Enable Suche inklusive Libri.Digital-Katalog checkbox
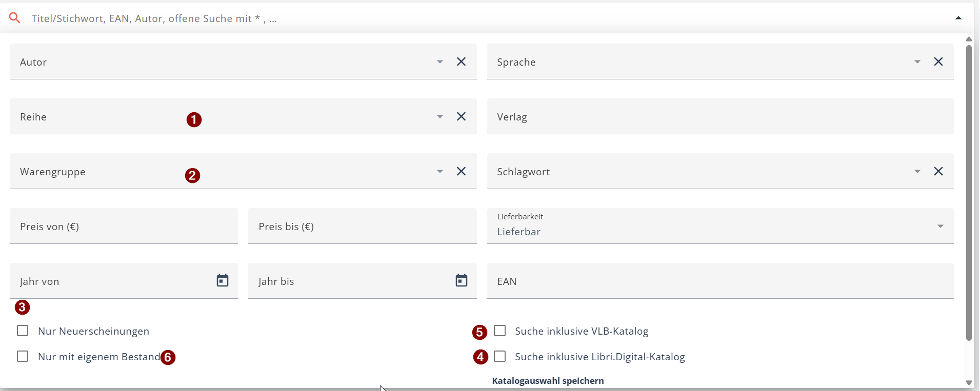Viewport: 980px width, 391px height. [x=499, y=356]
